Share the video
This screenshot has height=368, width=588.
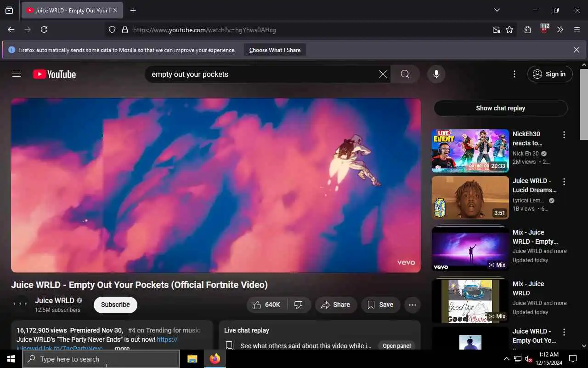pyautogui.click(x=336, y=305)
